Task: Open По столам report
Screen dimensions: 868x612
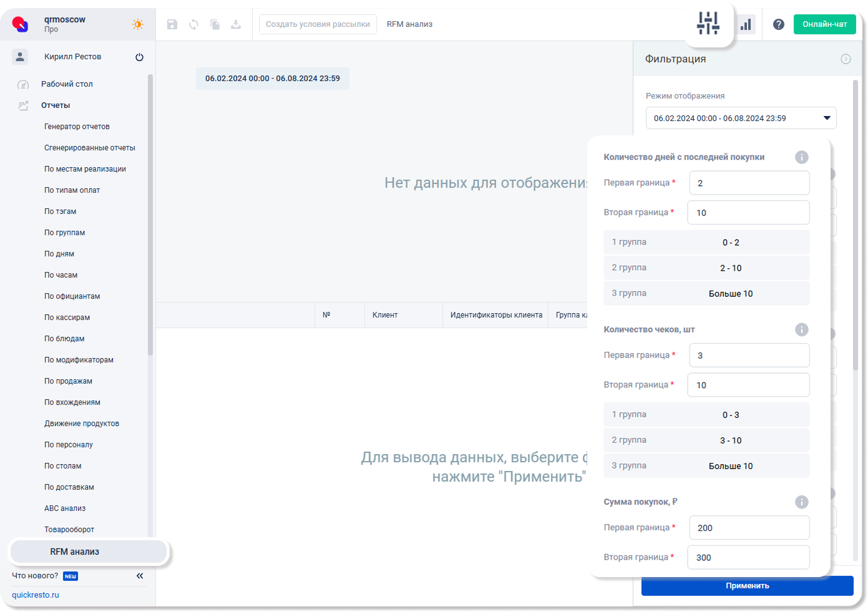Action: pos(62,466)
